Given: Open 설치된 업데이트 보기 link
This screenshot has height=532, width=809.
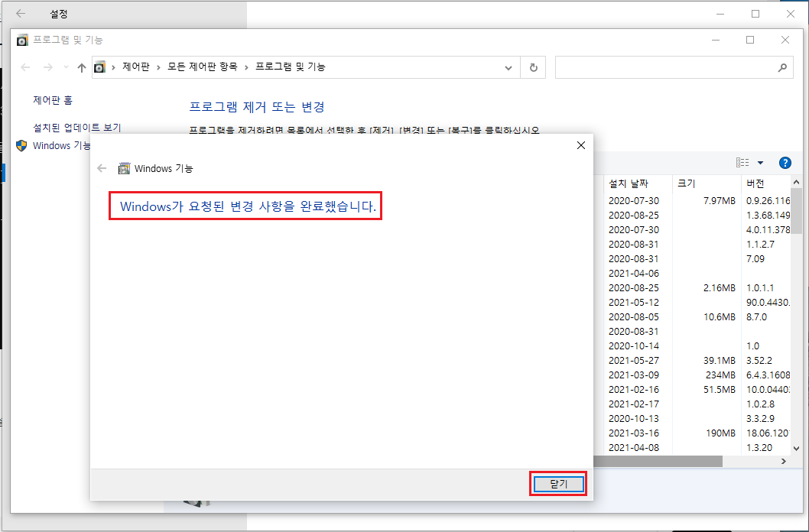Looking at the screenshot, I should coord(77,127).
